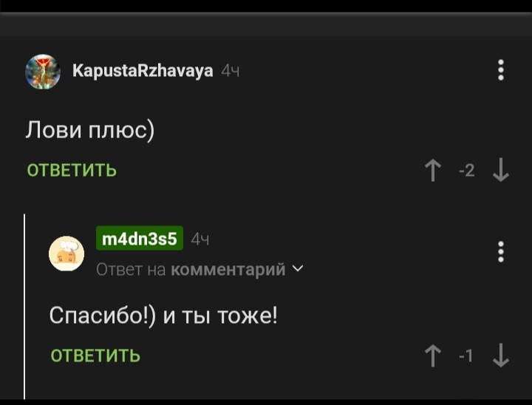Click the 4ч timestamp beside KapustaRzhavaya
The height and width of the screenshot is (405, 532).
click(x=230, y=72)
